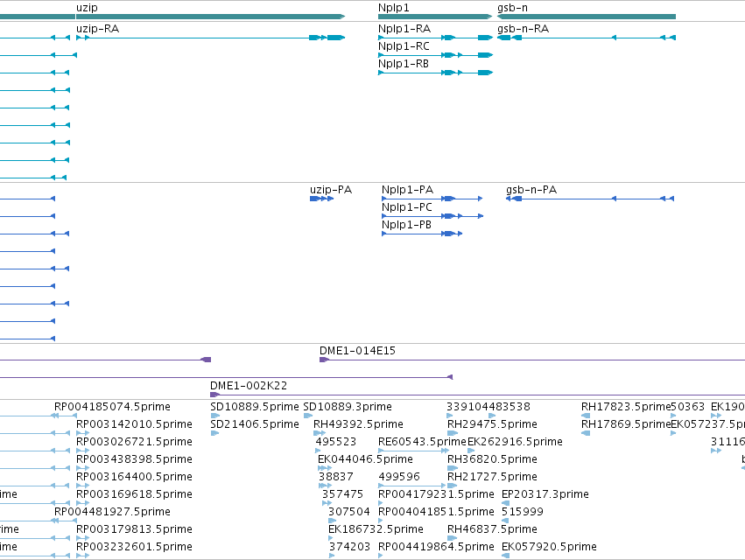This screenshot has width=745, height=560.
Task: Click the teal Nplp1 gene bar
Action: 435,17
